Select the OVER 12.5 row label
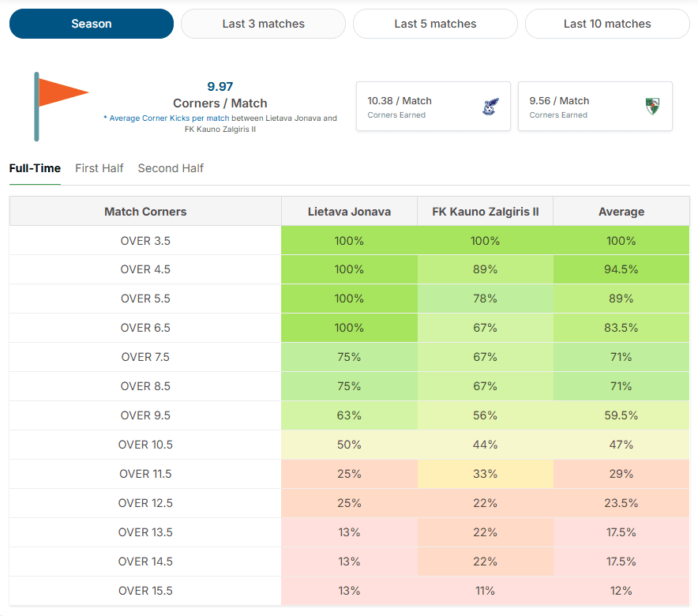This screenshot has height=616, width=698. [x=145, y=503]
